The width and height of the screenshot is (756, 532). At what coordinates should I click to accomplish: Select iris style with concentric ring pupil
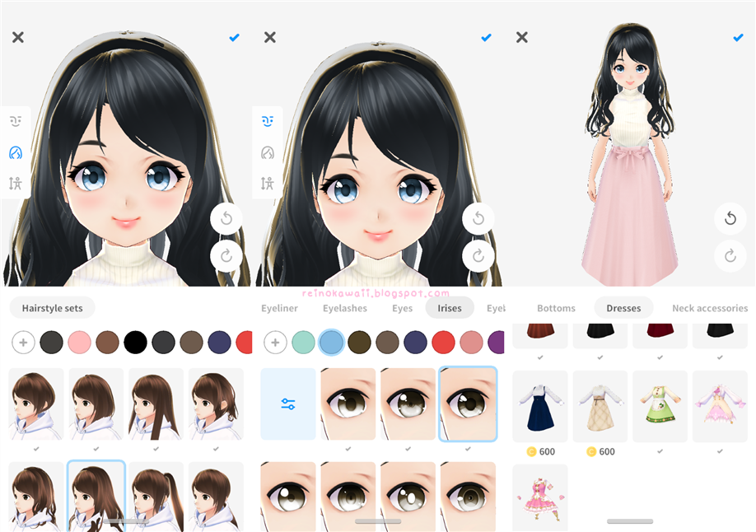tap(468, 497)
